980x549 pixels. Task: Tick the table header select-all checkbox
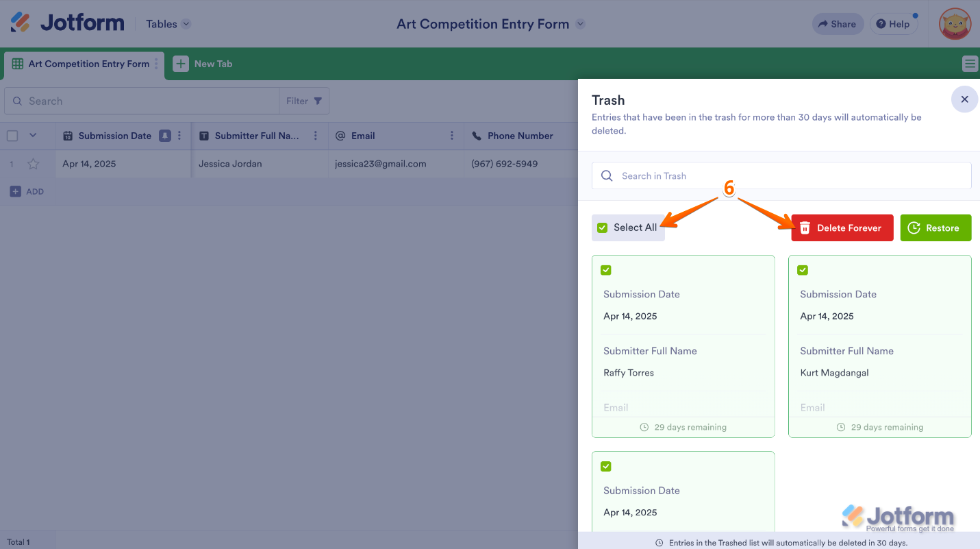[12, 136]
